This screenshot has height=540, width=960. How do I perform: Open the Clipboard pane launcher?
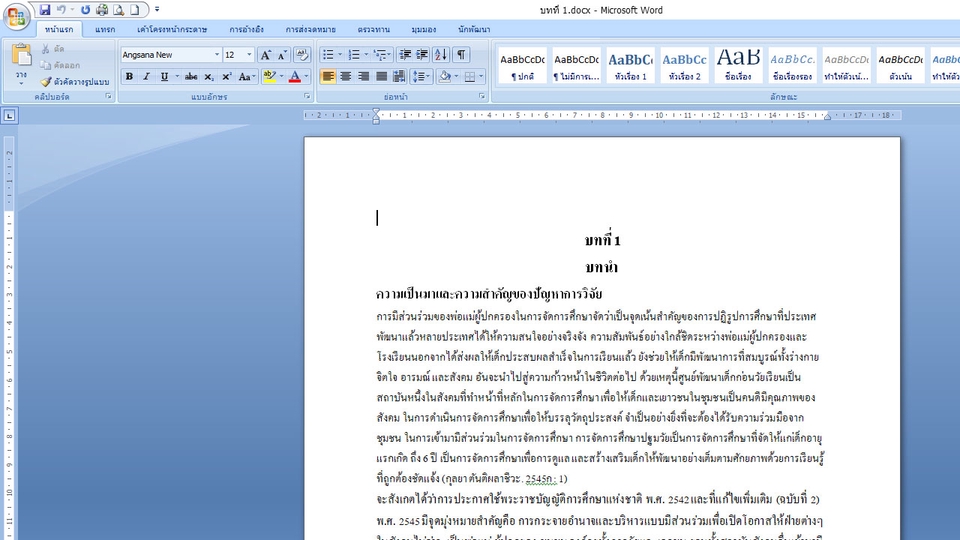pyautogui.click(x=108, y=97)
